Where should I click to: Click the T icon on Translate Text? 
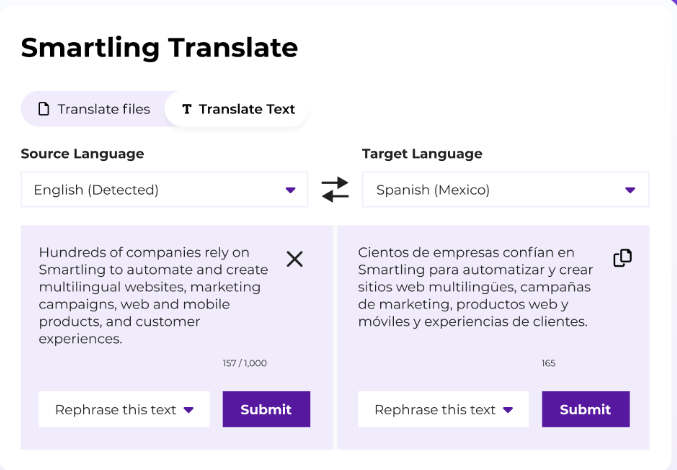(x=187, y=109)
